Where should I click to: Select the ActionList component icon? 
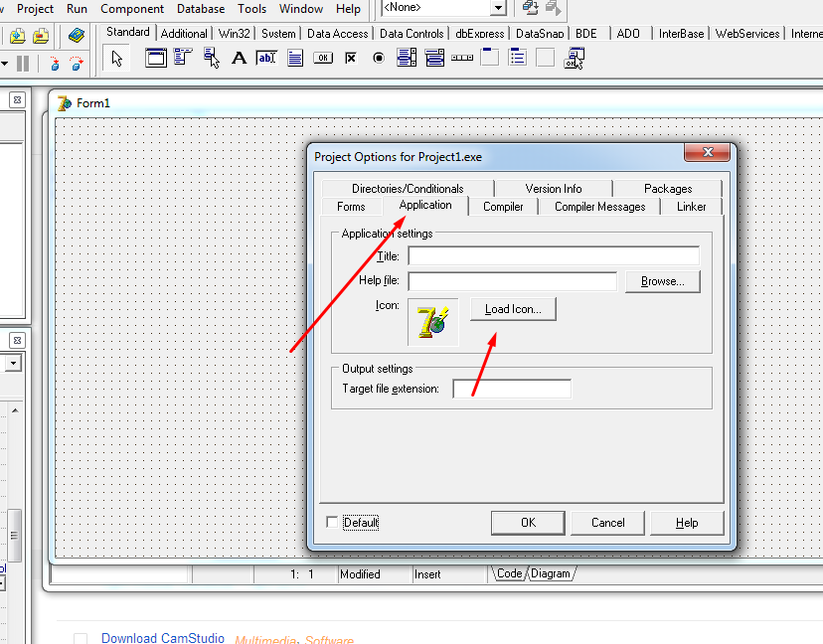coord(575,57)
